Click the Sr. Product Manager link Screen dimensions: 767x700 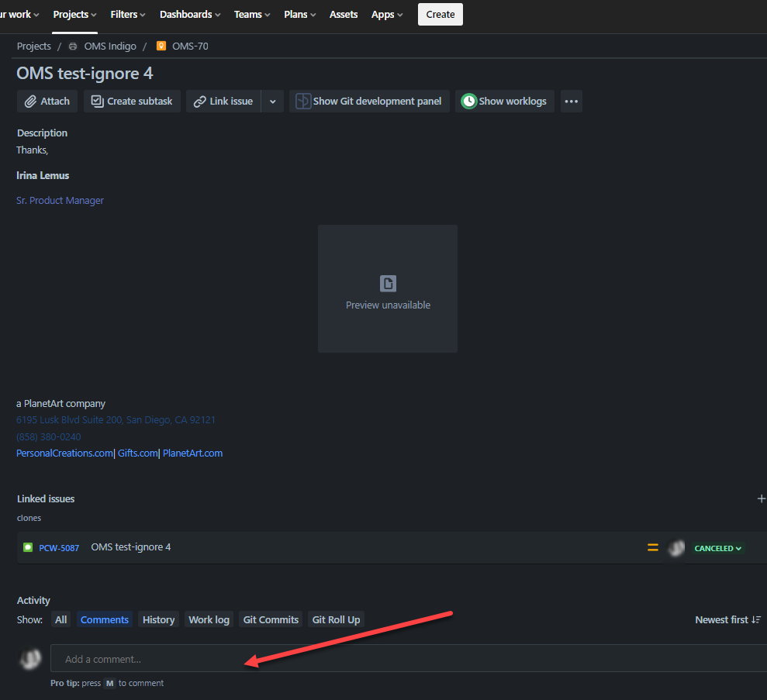point(60,201)
